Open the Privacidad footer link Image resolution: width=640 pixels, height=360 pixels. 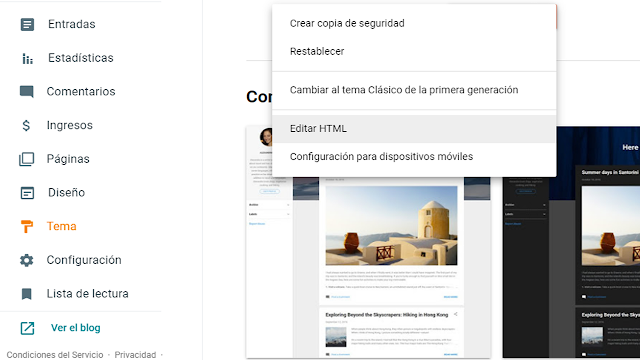pos(135,355)
